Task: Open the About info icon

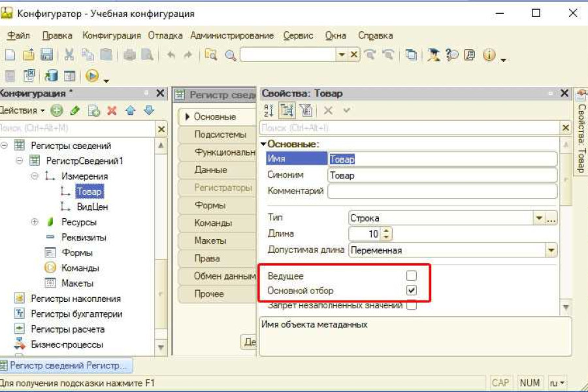Action: click(x=489, y=55)
